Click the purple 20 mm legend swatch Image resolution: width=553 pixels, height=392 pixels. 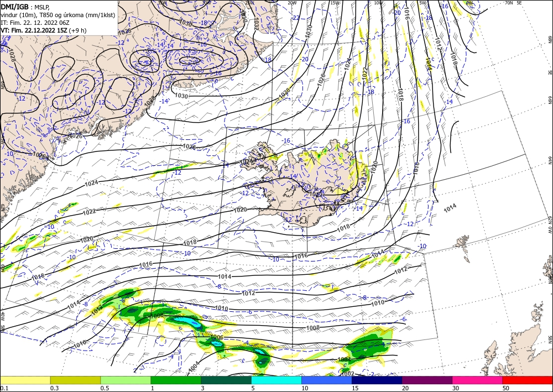tap(427, 380)
